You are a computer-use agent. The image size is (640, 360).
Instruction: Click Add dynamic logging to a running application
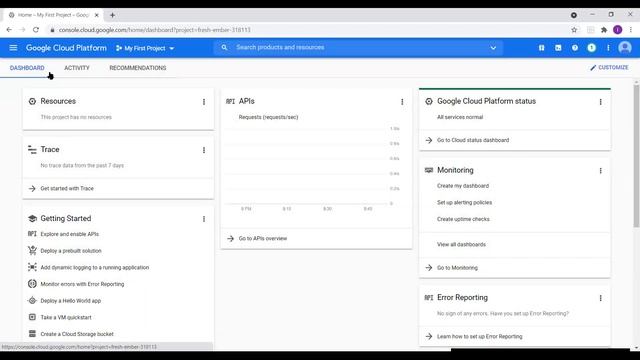point(95,268)
